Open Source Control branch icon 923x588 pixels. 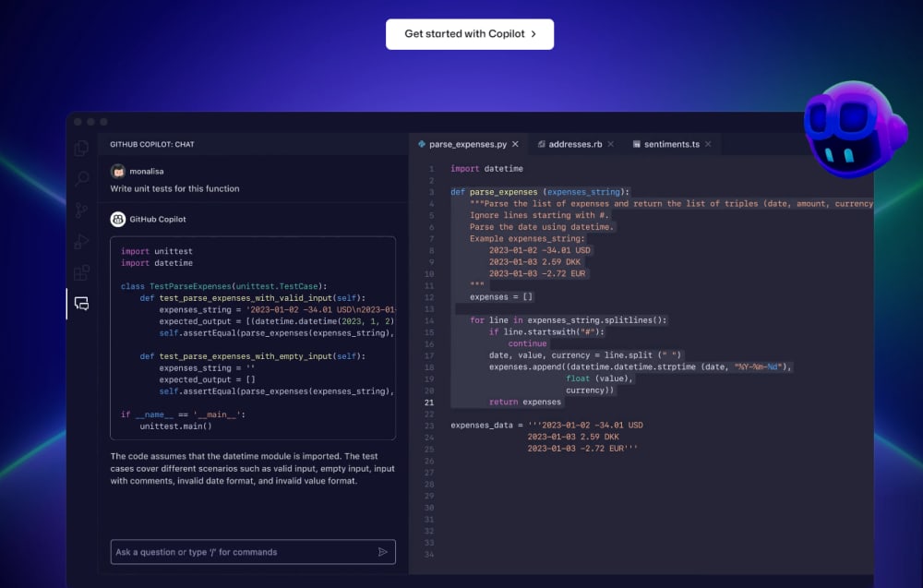[82, 210]
